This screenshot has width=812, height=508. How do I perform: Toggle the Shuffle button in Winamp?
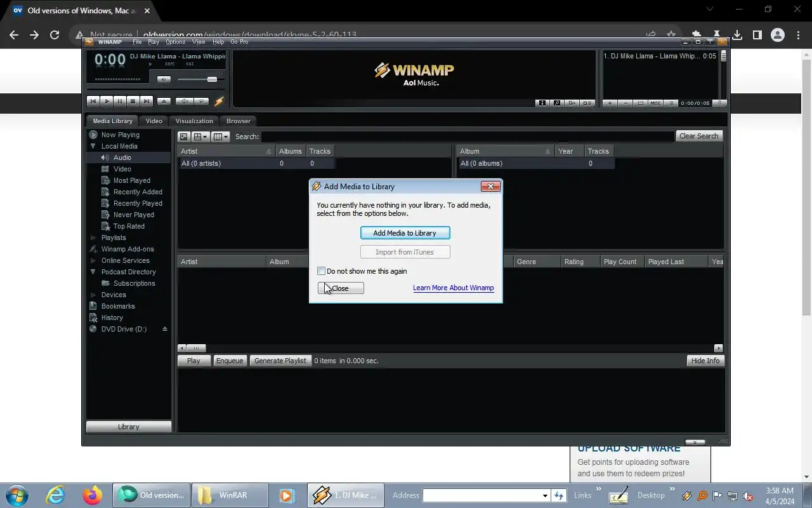tap(184, 101)
